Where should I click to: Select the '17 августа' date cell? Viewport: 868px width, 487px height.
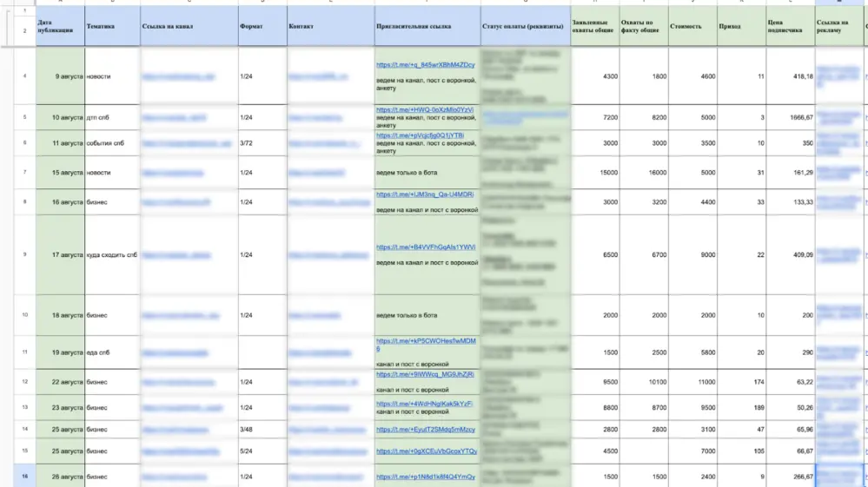point(60,255)
